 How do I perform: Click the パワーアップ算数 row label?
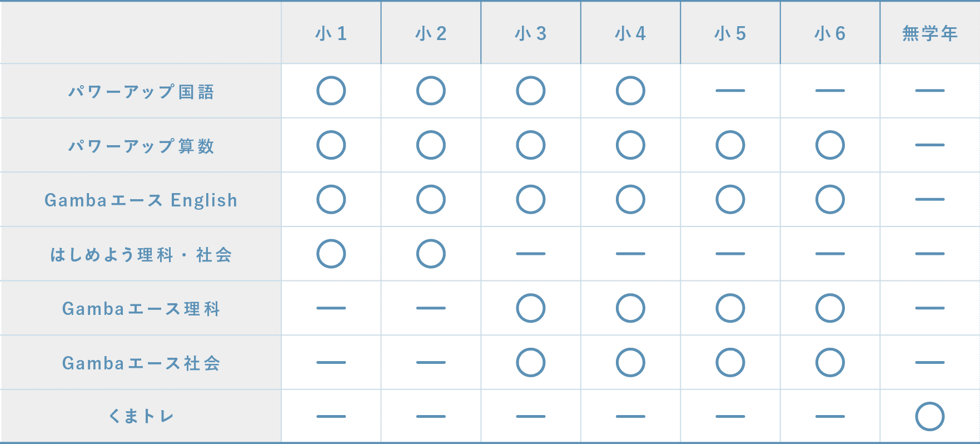pyautogui.click(x=141, y=146)
